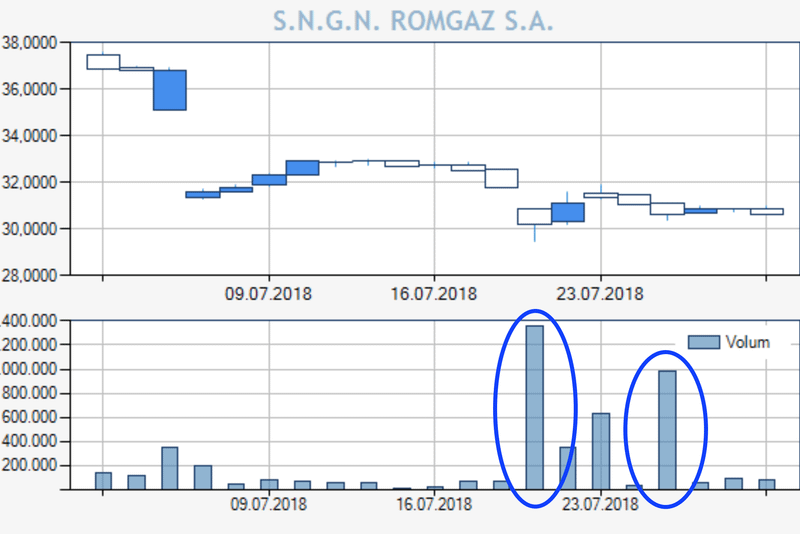Click the 34,0000 price axis label
Image resolution: width=800 pixels, height=534 pixels.
[x=31, y=136]
